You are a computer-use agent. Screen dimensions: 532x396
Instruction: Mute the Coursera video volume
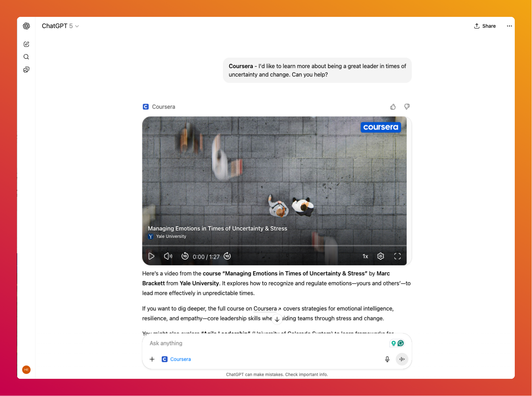tap(168, 256)
